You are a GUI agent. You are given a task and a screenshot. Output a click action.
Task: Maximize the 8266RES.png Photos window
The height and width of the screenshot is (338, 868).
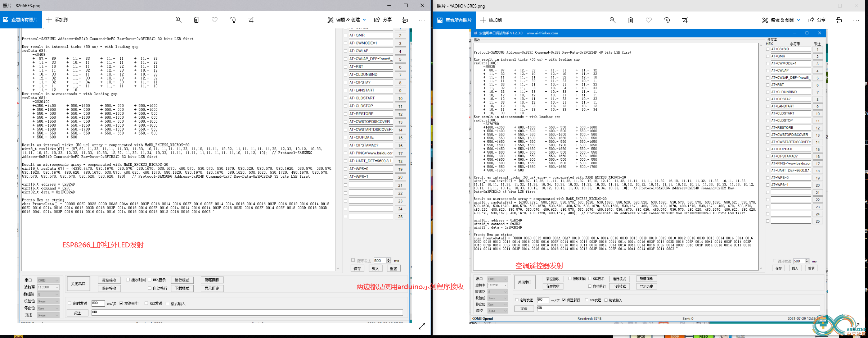406,5
